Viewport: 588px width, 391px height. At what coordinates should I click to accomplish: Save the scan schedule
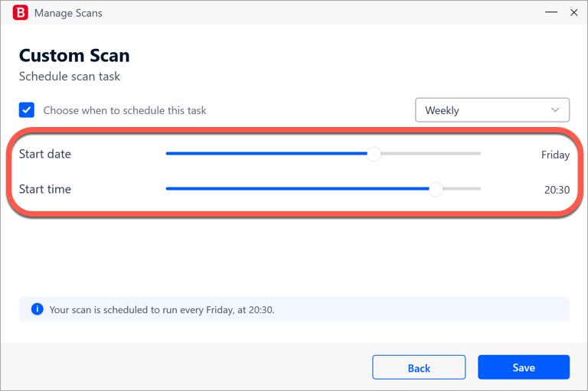coord(524,367)
